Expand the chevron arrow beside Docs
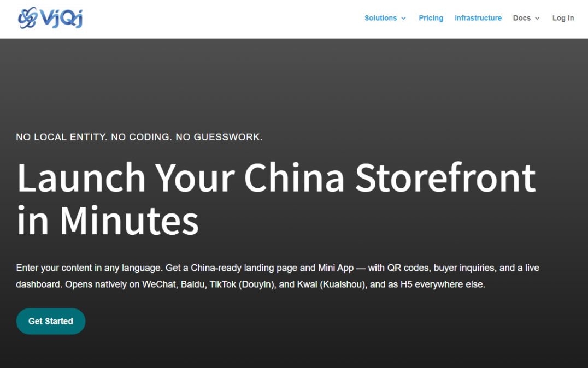 click(x=537, y=19)
